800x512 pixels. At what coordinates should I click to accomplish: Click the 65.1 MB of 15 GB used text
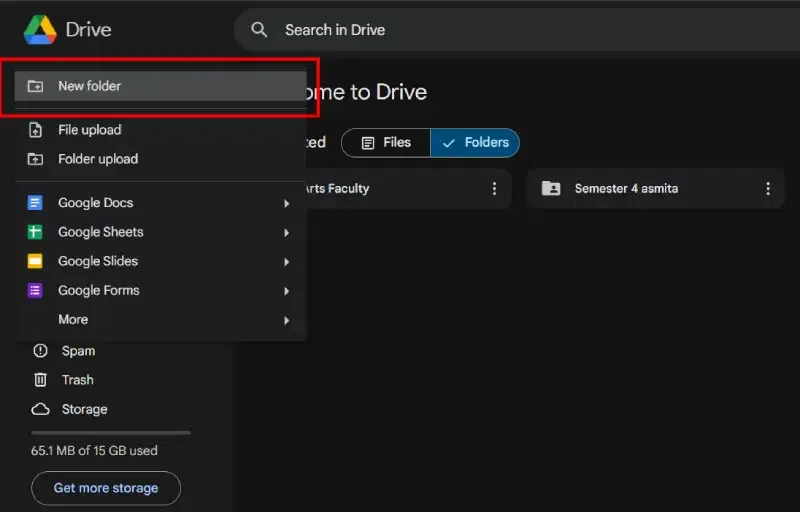(x=94, y=451)
